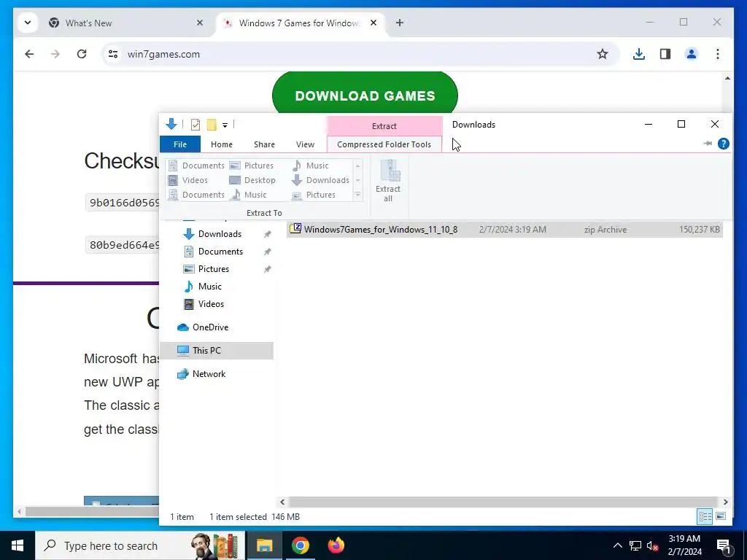
Task: Open Windows Start menu
Action: (x=18, y=545)
